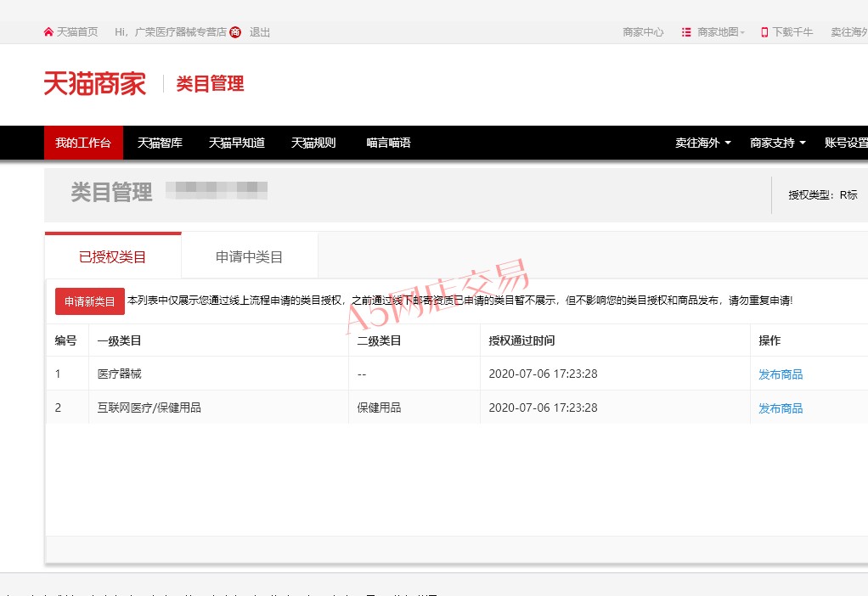This screenshot has height=596, width=868.
Task: Go to 天猫早知道 in the navigation
Action: (237, 143)
